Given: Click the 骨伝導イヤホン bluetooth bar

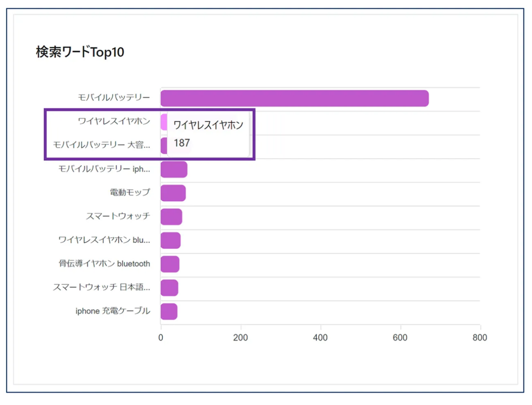Looking at the screenshot, I should point(170,264).
